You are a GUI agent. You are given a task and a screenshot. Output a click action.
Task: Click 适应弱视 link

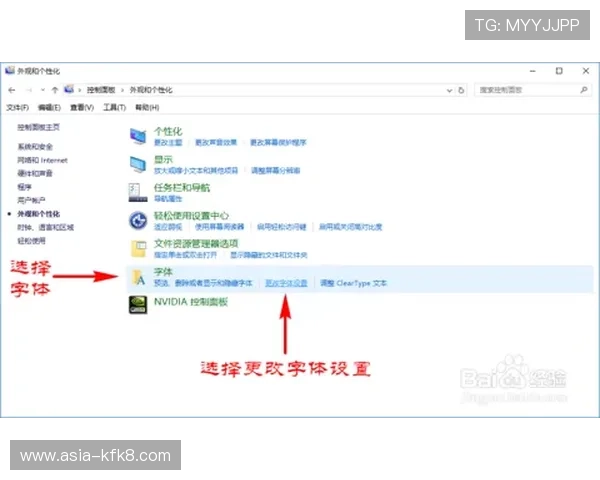[x=168, y=227]
